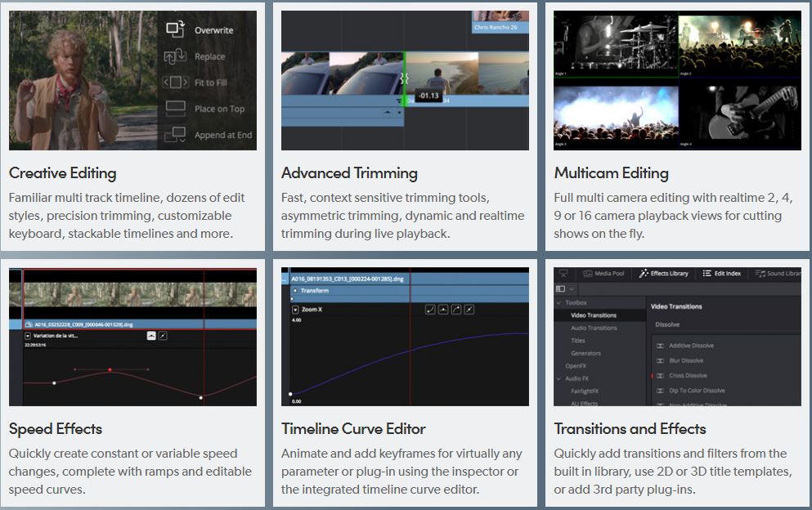This screenshot has width=812, height=510.
Task: Click the panel layout icon below Media Pool
Action: [560, 289]
